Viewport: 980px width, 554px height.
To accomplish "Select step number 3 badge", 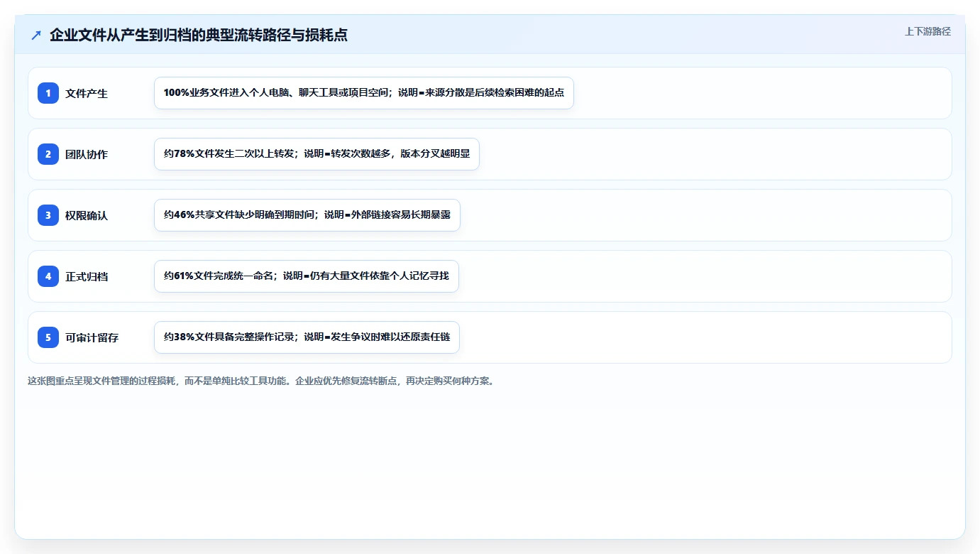I will tap(48, 215).
